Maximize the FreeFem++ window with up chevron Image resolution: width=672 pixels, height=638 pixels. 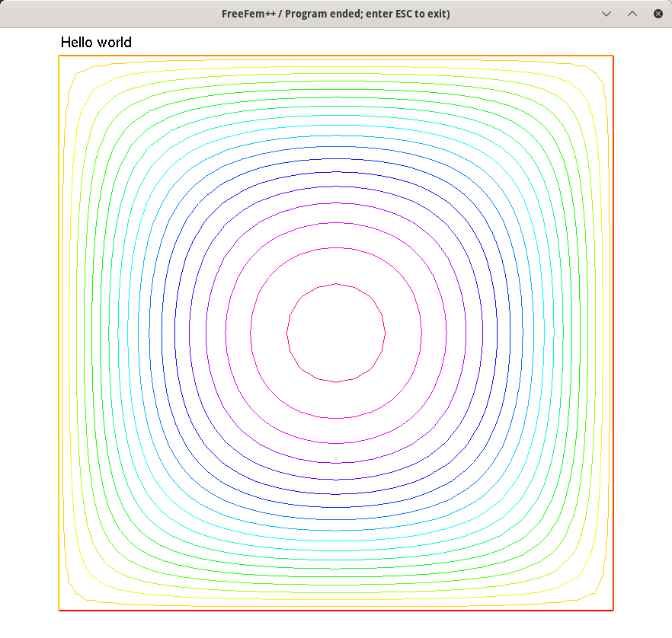632,14
